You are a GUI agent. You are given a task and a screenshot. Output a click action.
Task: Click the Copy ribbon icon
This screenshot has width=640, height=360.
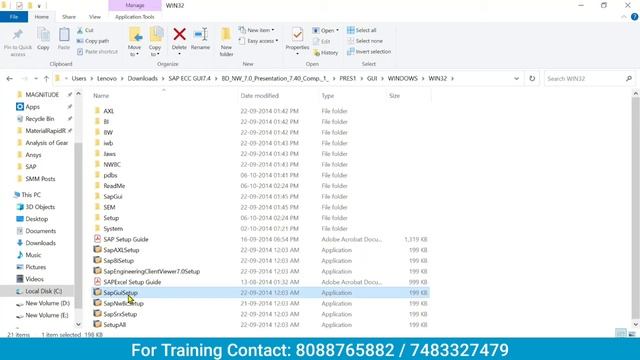(x=43, y=35)
